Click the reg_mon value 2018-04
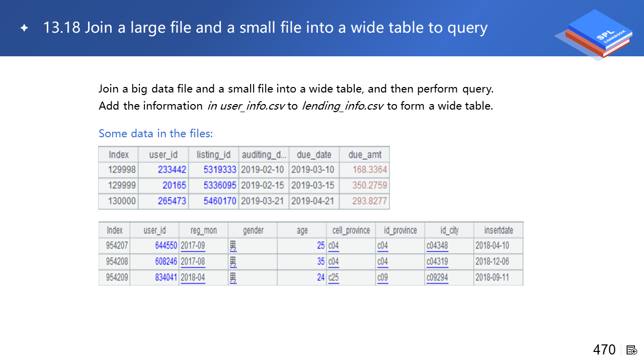 (x=193, y=278)
